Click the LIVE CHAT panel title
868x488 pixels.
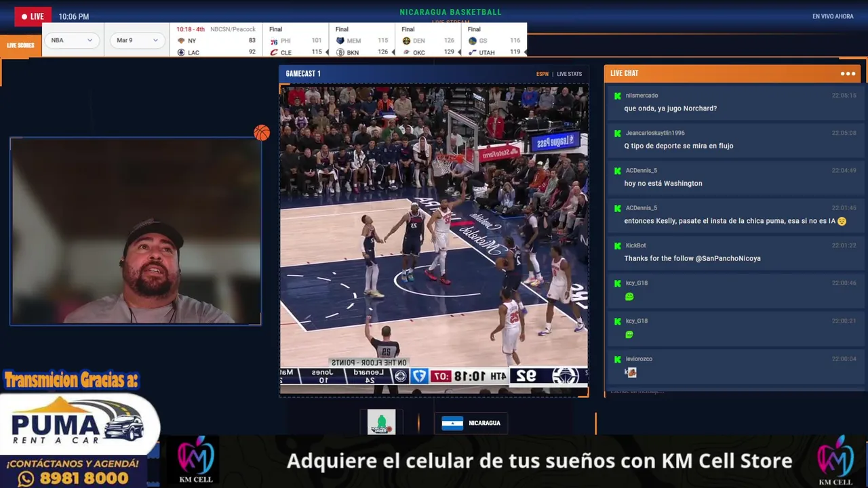(624, 73)
